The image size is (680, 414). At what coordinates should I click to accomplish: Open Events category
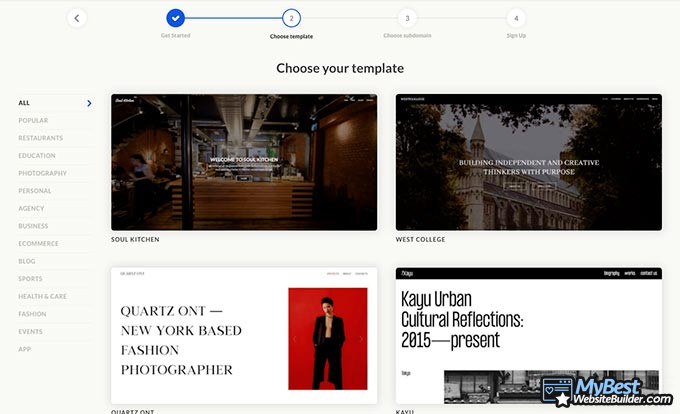[30, 332]
